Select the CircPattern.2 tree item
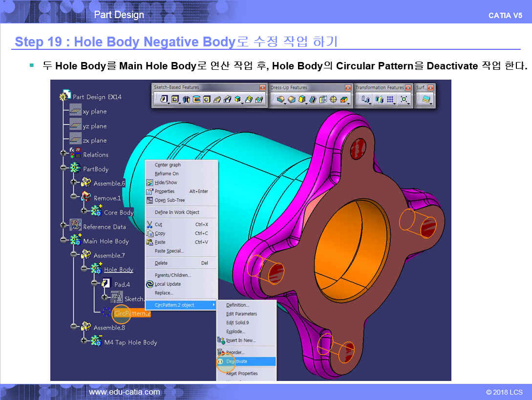This screenshot has width=532, height=400. point(132,314)
